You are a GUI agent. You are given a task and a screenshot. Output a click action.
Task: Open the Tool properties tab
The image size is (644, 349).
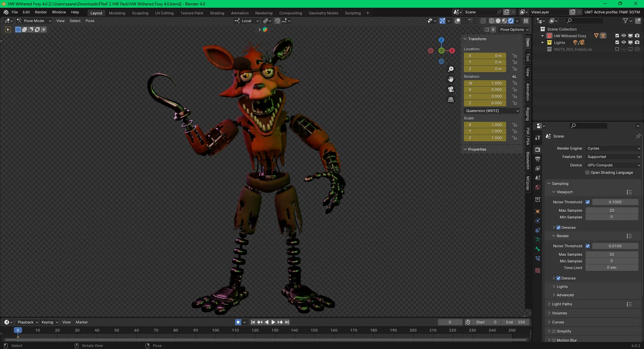pos(538,137)
